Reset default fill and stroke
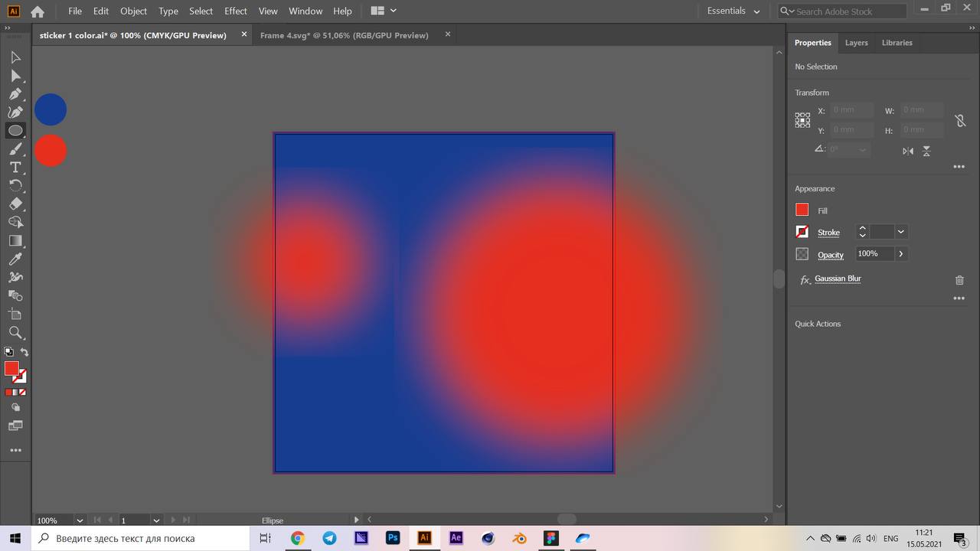 point(8,352)
